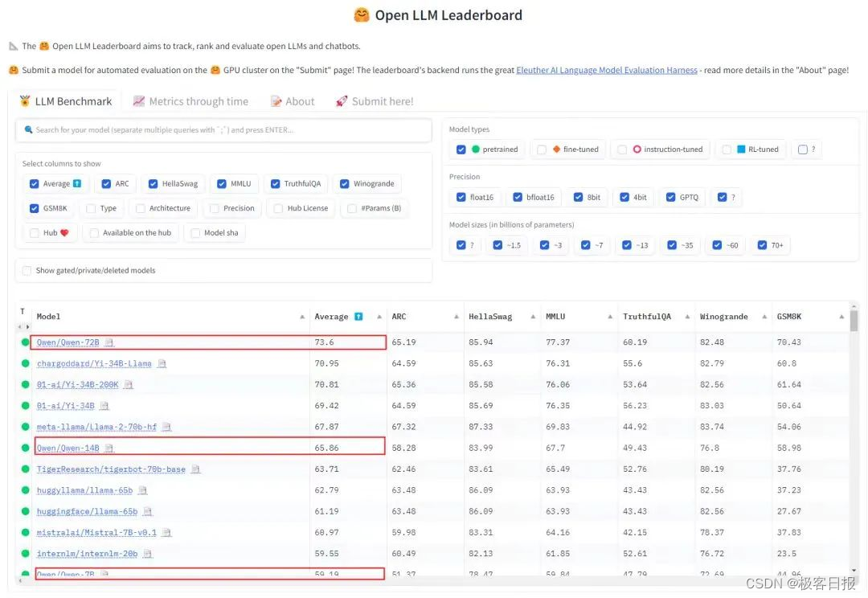Enable the Hub License column checkbox
The width and height of the screenshot is (868, 598).
tap(278, 208)
